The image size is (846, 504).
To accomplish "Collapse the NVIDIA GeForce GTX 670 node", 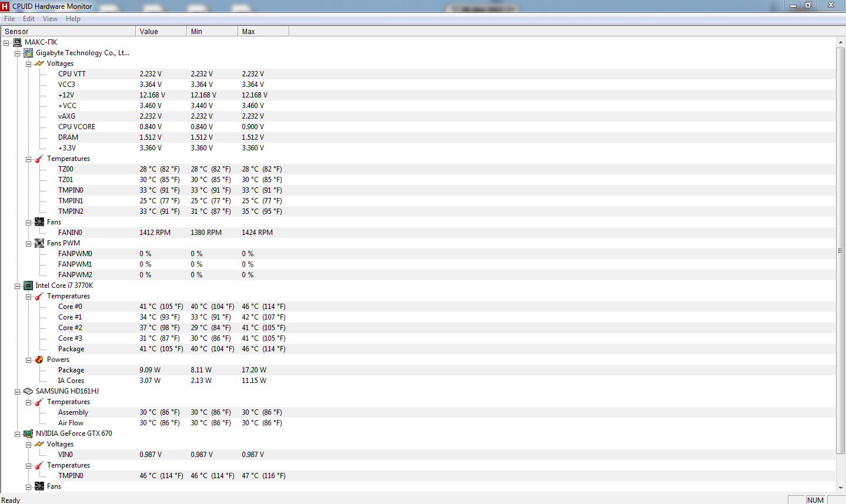I will pyautogui.click(x=17, y=434).
